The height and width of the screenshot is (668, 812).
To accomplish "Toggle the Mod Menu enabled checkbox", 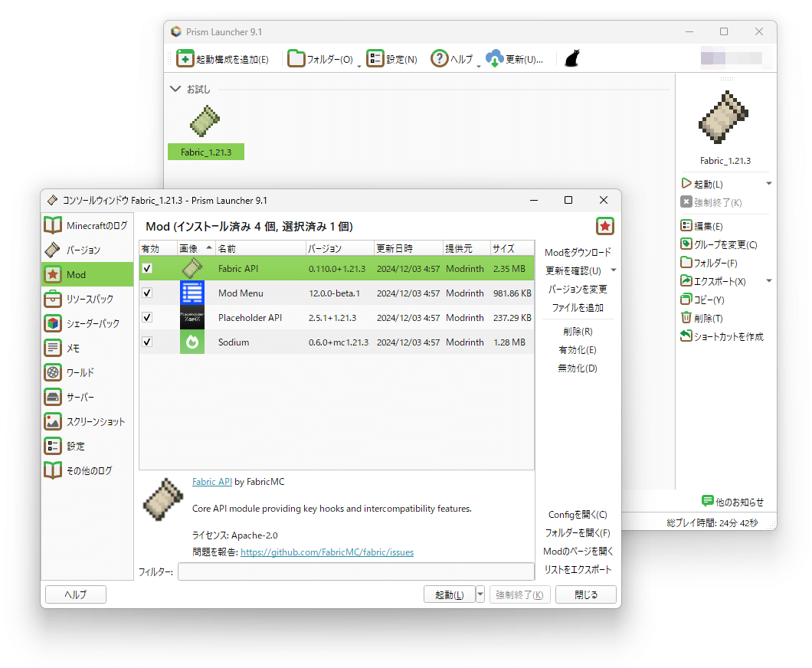I will click(148, 293).
